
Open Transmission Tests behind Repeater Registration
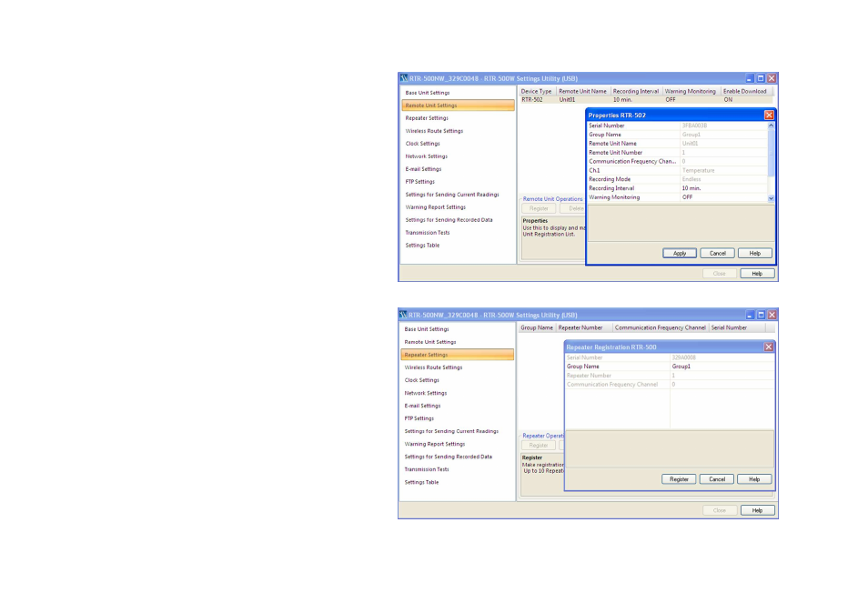click(x=426, y=469)
